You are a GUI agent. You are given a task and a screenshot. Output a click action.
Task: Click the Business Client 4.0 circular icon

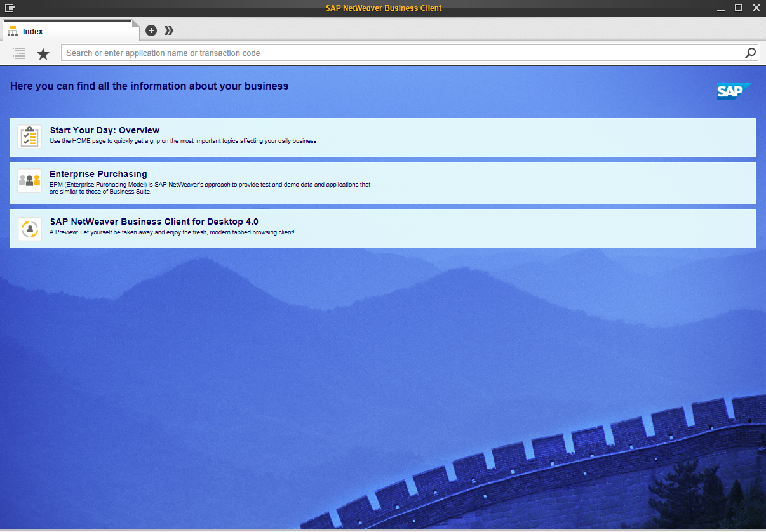tap(29, 229)
